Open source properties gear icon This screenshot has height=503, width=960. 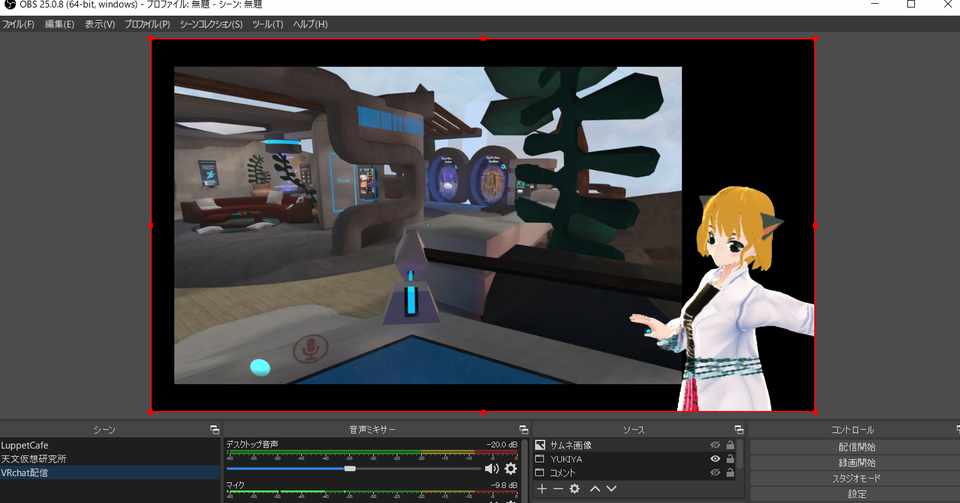click(x=574, y=489)
